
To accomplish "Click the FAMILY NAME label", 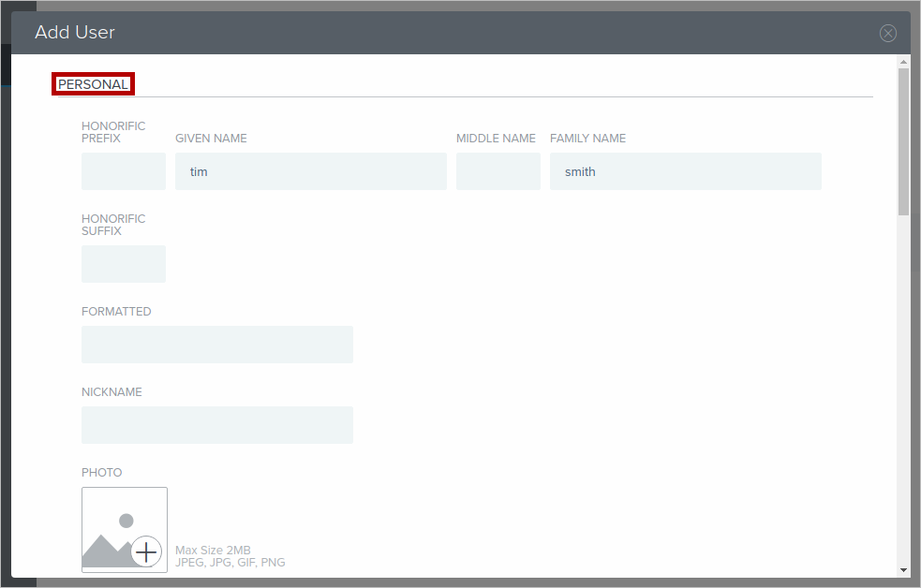I will tap(587, 139).
